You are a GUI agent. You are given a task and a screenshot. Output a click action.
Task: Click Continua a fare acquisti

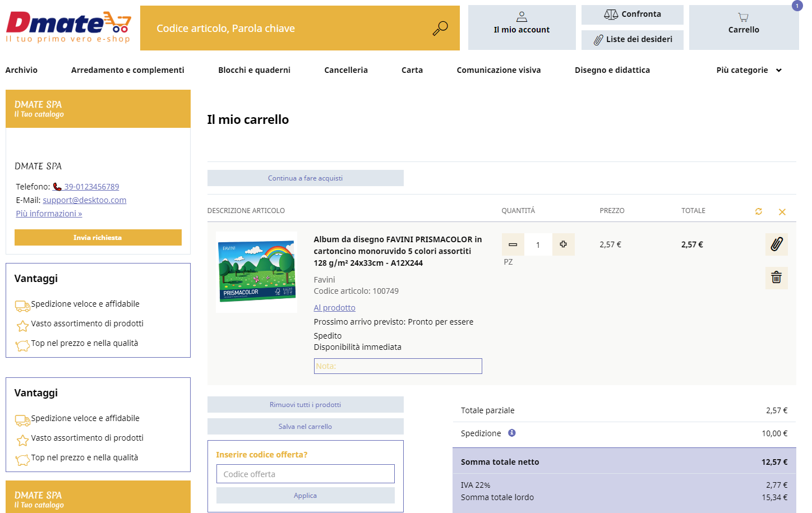305,178
